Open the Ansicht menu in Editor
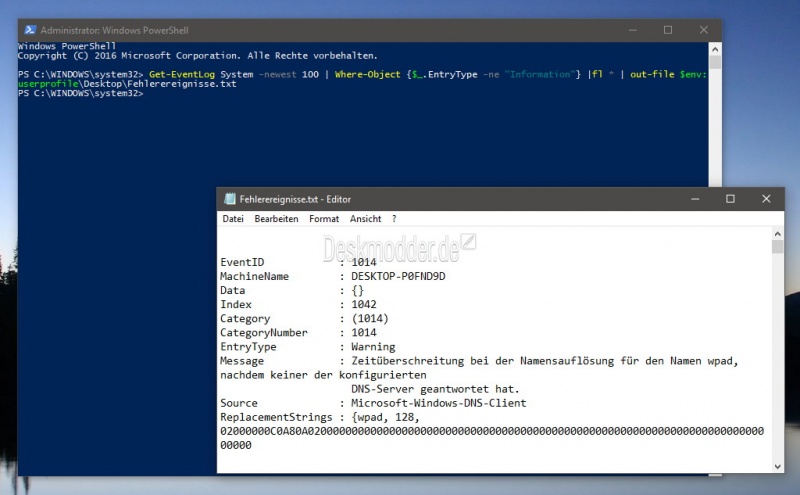The height and width of the screenshot is (495, 800). (x=365, y=219)
